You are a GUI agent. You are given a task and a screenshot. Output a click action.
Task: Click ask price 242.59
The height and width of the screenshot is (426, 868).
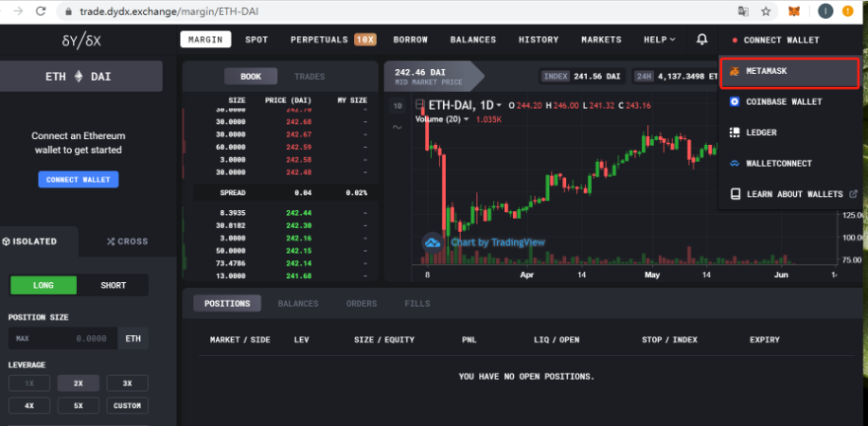(x=298, y=147)
